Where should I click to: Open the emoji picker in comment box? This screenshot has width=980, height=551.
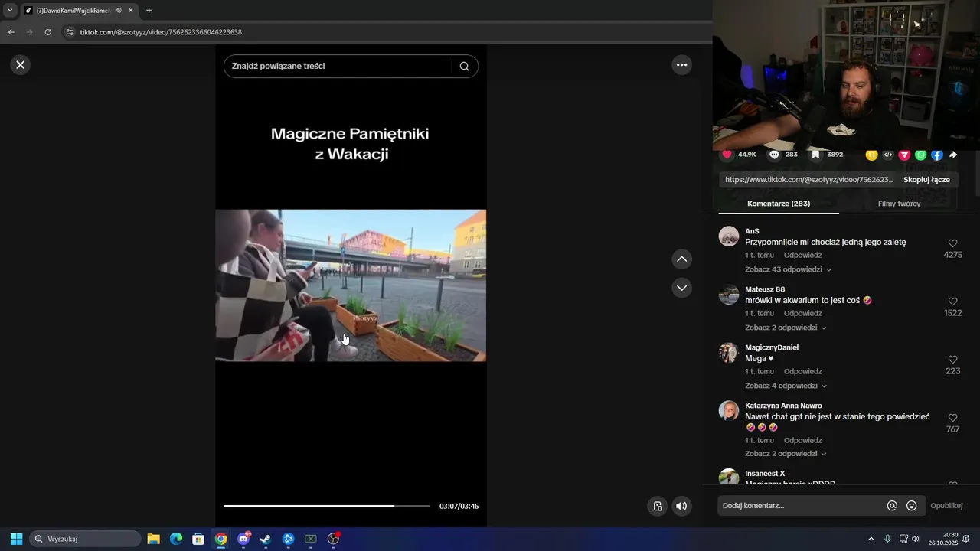[911, 506]
